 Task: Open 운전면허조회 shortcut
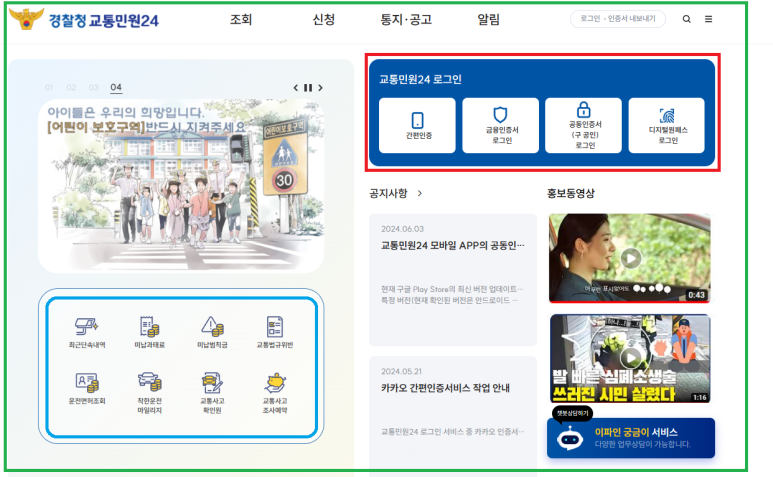pyautogui.click(x=87, y=389)
